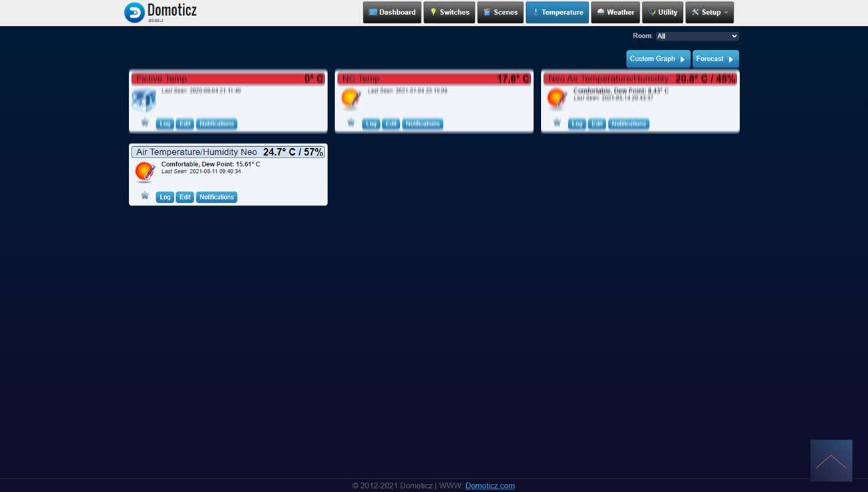Edit the Fictive Temp device
Image resolution: width=868 pixels, height=492 pixels.
click(185, 124)
